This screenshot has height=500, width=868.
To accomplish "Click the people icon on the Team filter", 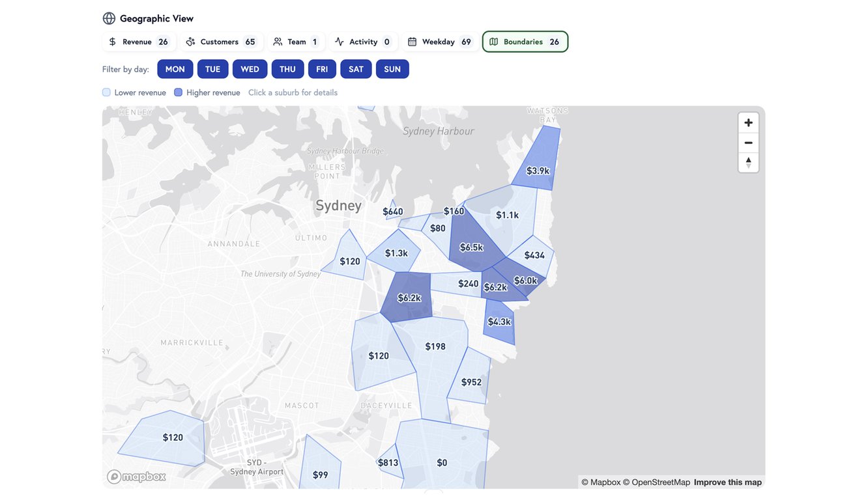I will coord(276,40).
